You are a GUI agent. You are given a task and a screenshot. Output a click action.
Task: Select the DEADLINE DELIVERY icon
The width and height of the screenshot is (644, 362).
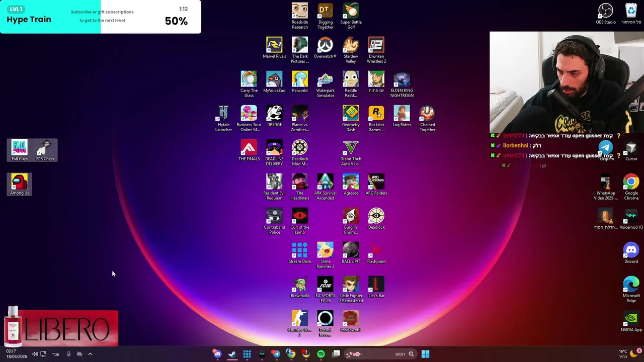coord(274,153)
